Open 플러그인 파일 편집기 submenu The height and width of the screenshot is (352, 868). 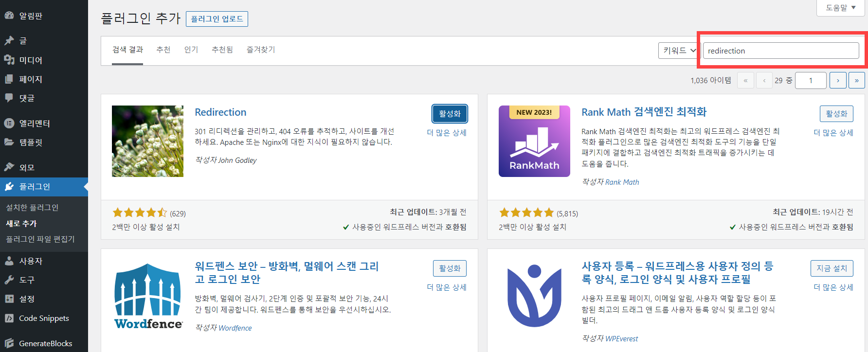[x=40, y=239]
